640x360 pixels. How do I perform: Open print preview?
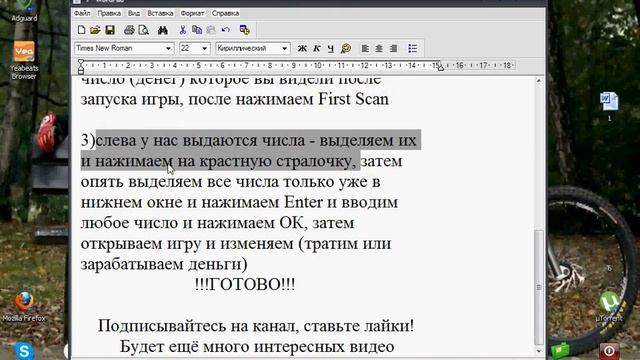(x=143, y=30)
